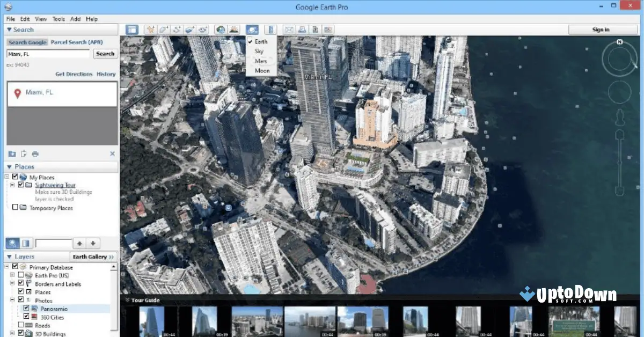Enable the Temporary Places checkbox
The width and height of the screenshot is (644, 337).
pos(16,208)
